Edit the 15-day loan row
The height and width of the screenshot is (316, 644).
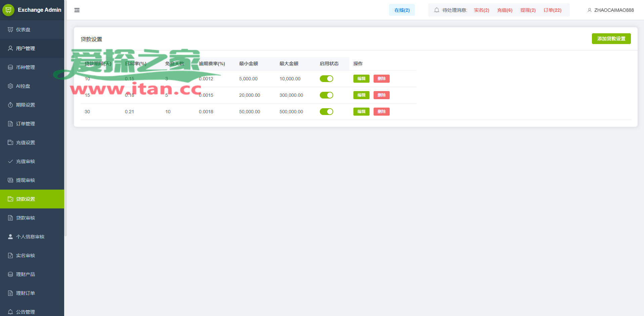361,95
